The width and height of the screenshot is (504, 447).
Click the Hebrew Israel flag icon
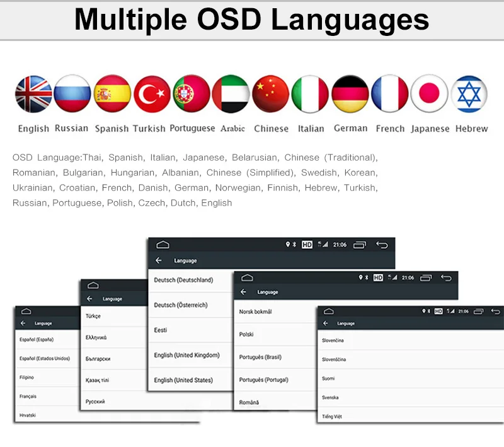coord(469,94)
